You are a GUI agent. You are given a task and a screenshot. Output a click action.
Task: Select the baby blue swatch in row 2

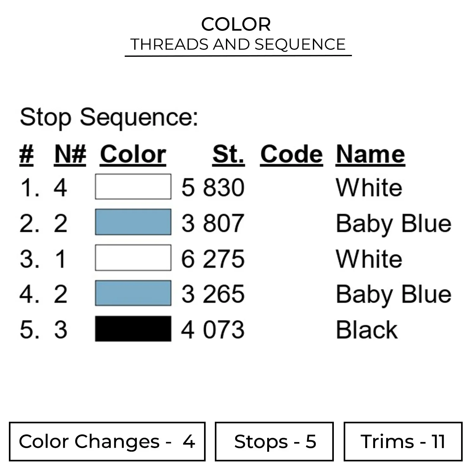tap(133, 222)
